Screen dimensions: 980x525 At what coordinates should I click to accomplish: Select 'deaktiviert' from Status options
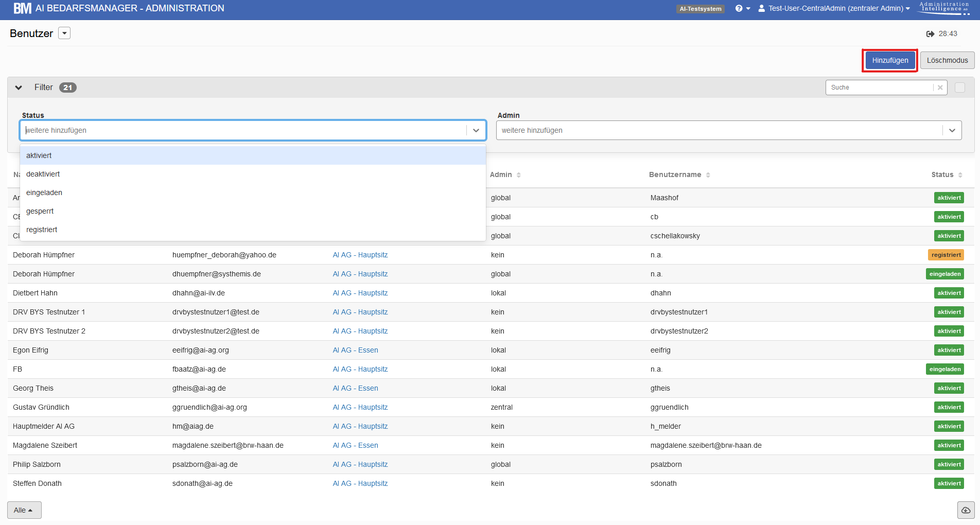pyautogui.click(x=43, y=174)
